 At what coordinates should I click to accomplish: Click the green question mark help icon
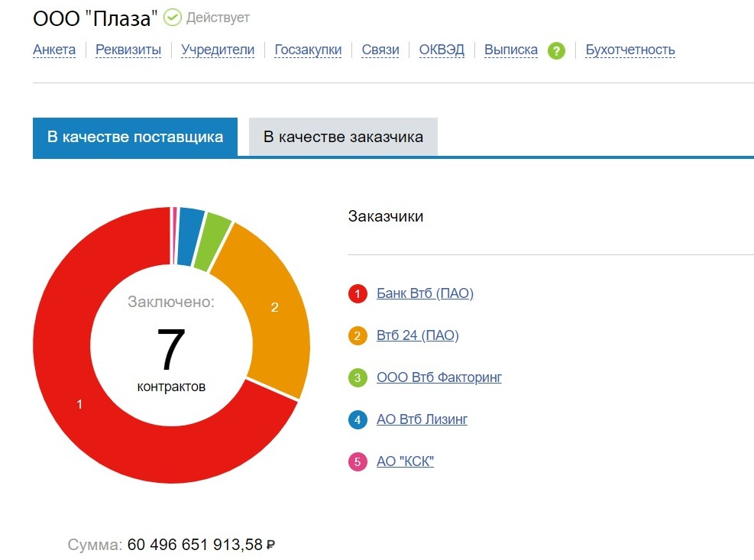(556, 51)
